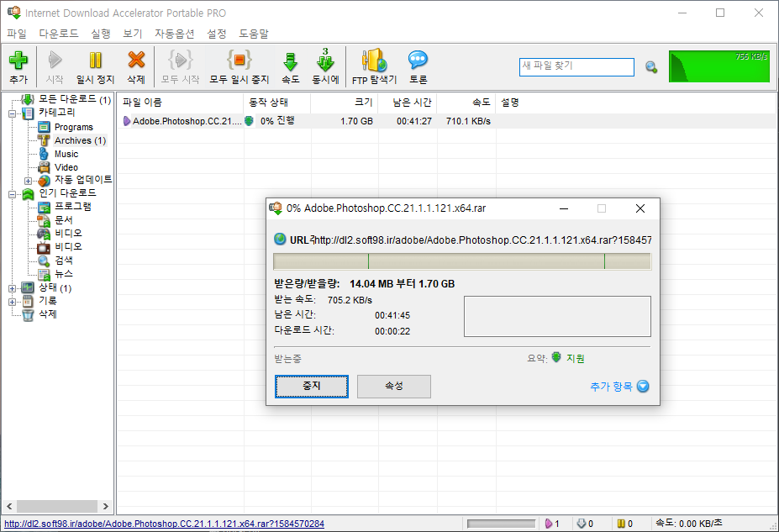The width and height of the screenshot is (779, 532).
Task: Sort by 파일 이름 column header
Action: (x=181, y=103)
